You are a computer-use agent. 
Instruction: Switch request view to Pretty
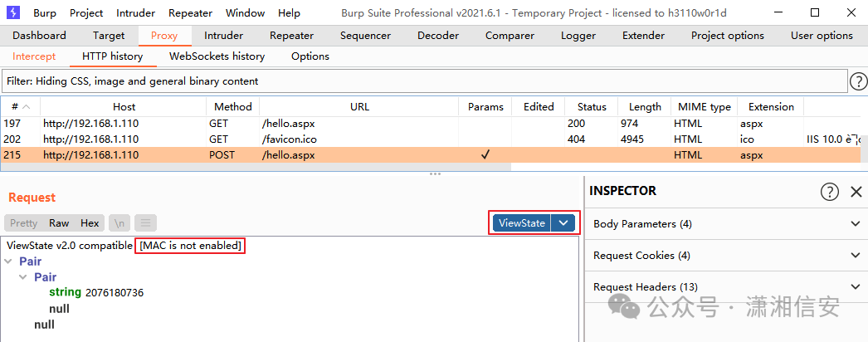24,223
